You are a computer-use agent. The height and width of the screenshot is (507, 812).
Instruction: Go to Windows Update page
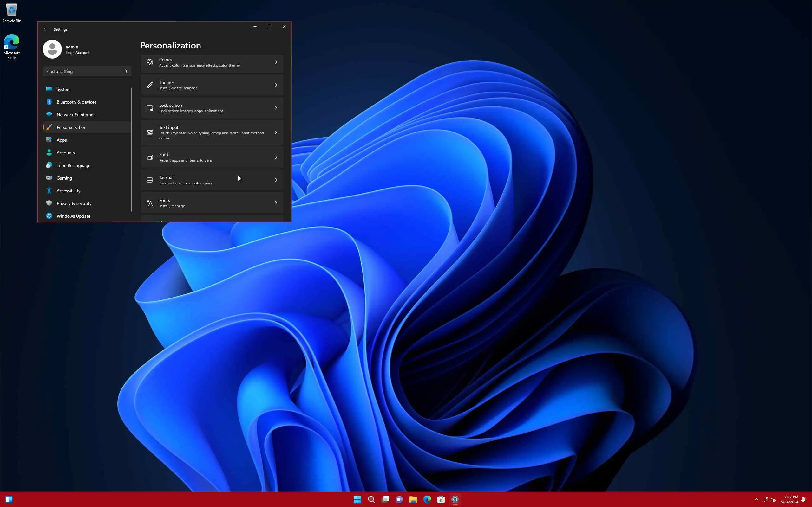click(x=73, y=216)
